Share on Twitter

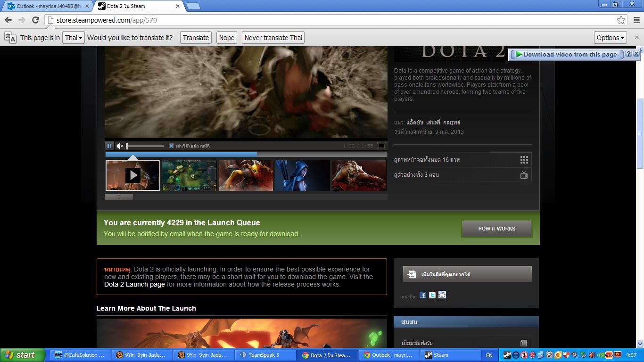[x=432, y=295]
